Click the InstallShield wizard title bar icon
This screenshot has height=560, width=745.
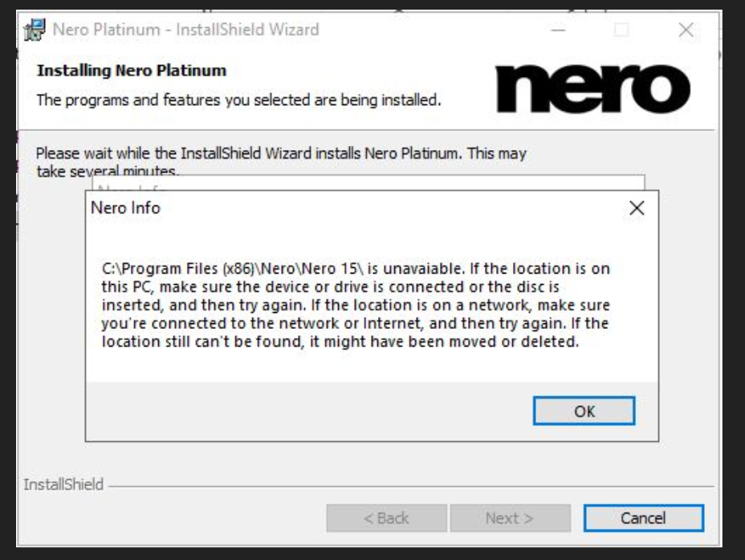click(35, 30)
